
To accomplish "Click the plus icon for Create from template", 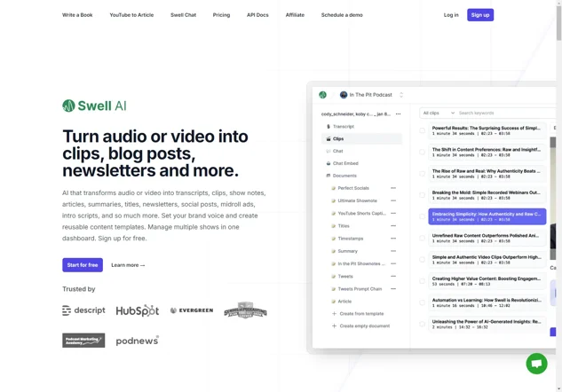I will pos(334,314).
